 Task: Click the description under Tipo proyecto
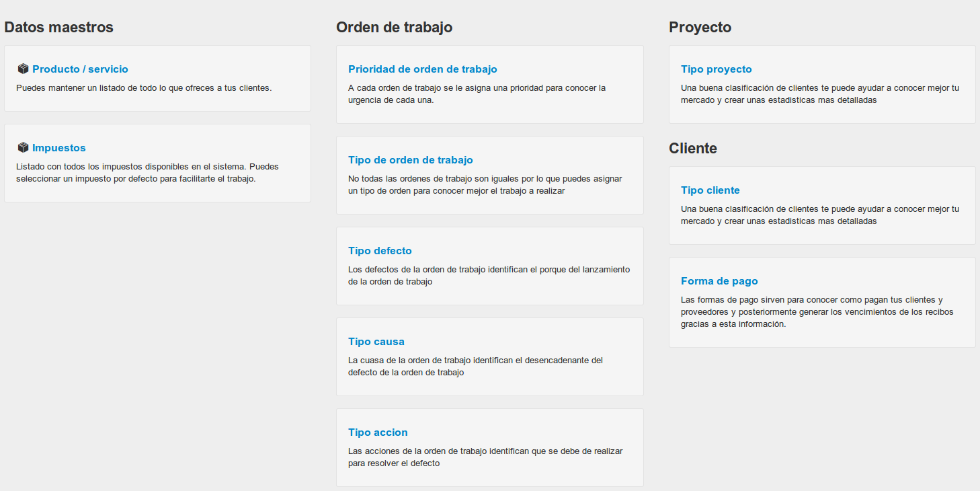(x=820, y=93)
